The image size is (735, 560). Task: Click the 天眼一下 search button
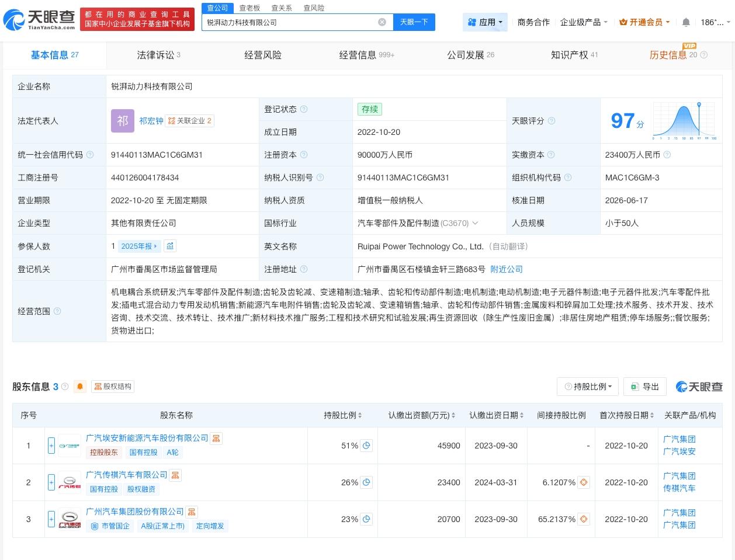[414, 22]
